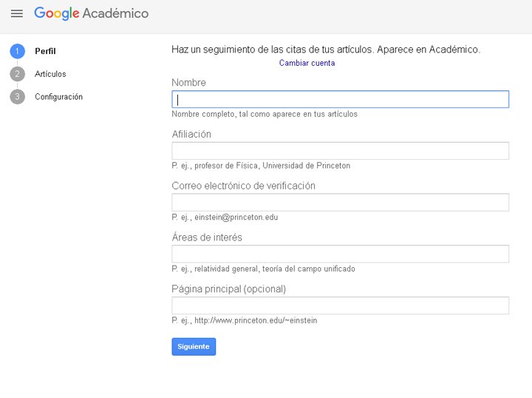Click hint text 'einstein@princeton.edu'
Image resolution: width=532 pixels, height=398 pixels.
point(236,217)
